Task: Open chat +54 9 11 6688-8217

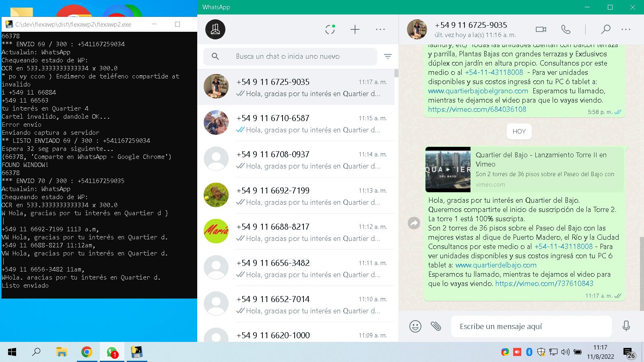Action: point(296,232)
